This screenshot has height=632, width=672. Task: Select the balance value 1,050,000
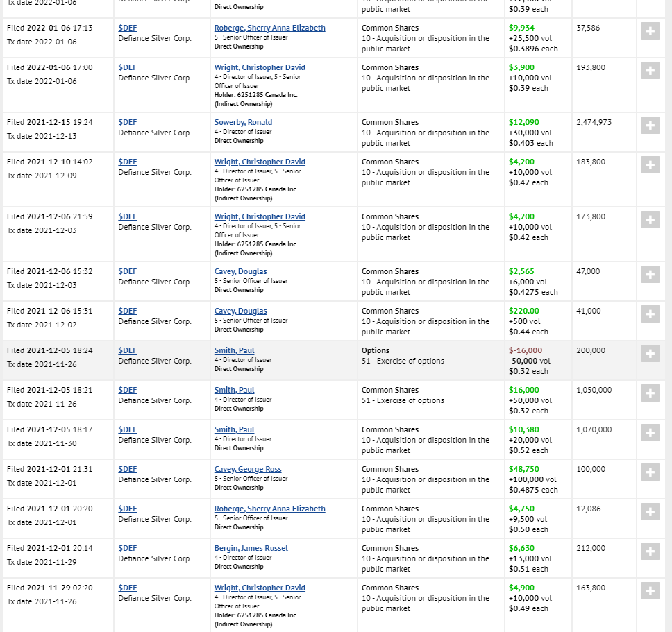[x=594, y=390]
